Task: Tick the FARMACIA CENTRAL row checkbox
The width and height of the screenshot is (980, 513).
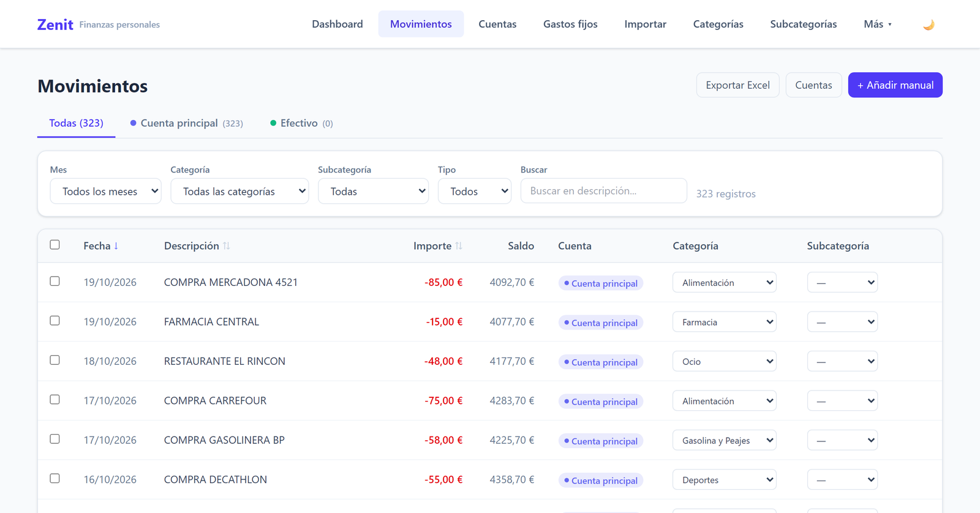Action: click(55, 321)
